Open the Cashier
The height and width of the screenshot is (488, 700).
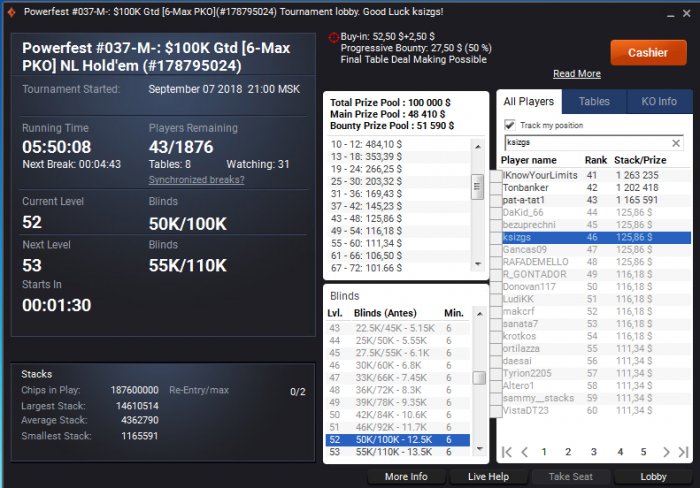648,53
